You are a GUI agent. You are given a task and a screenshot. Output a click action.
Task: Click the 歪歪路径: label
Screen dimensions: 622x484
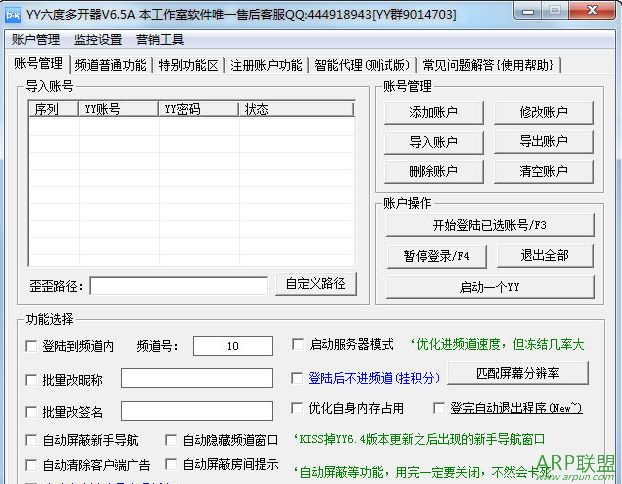[56, 286]
